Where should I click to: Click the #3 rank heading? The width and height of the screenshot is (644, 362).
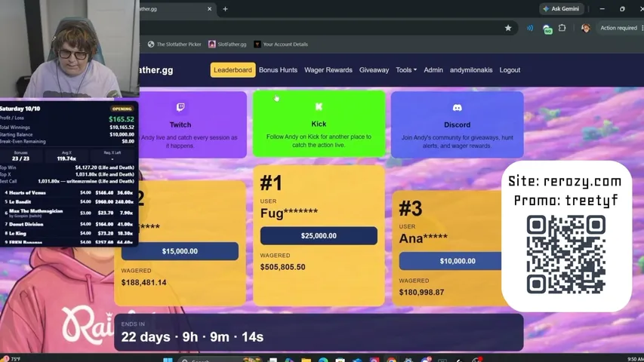pyautogui.click(x=410, y=208)
